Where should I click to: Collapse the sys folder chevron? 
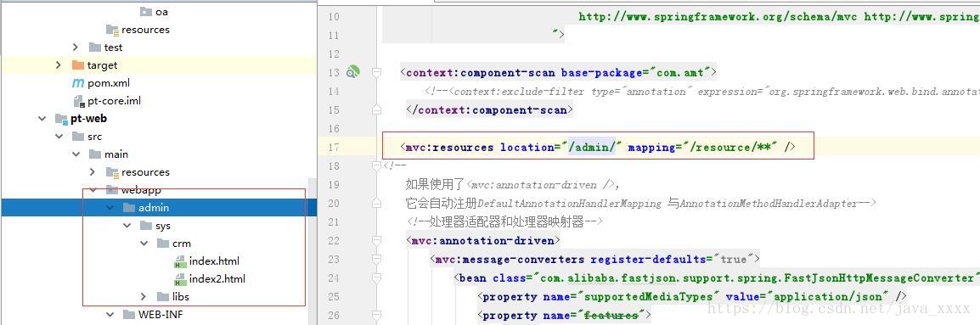[x=127, y=226]
